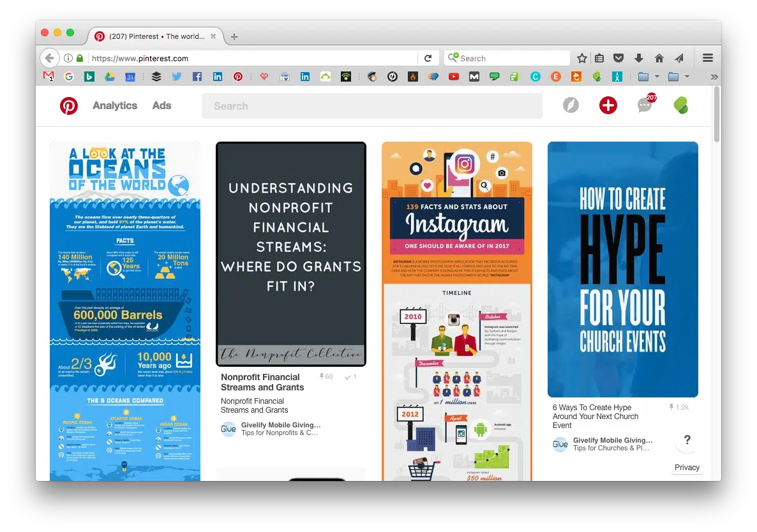Go back with the browser back arrow
The width and height of the screenshot is (757, 532).
click(x=49, y=58)
